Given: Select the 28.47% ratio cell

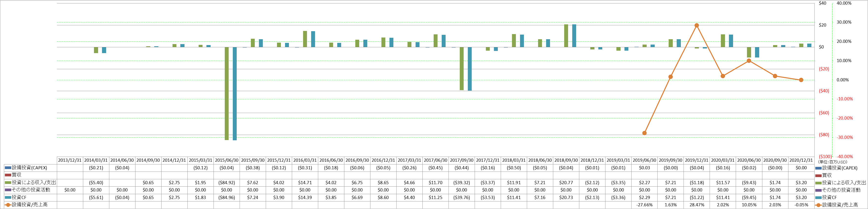Looking at the screenshot, I should click(696, 205).
